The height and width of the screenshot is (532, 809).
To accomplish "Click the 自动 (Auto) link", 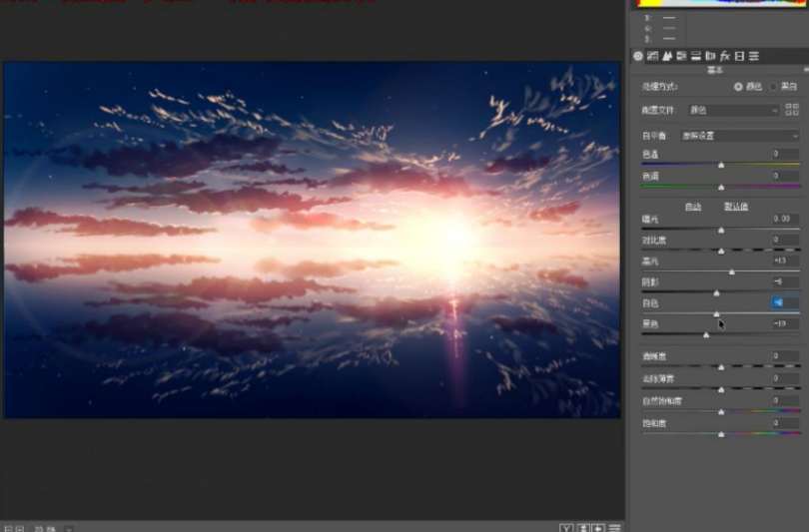I will 693,207.
